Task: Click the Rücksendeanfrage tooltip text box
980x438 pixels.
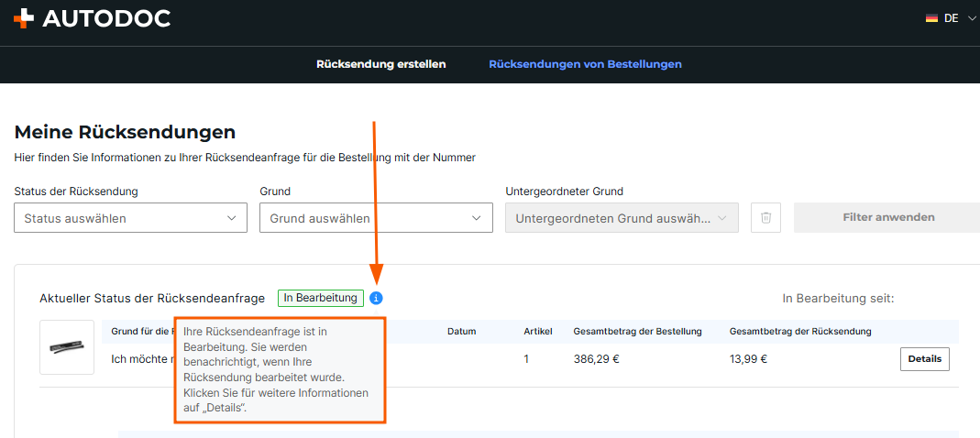Action: (280, 370)
